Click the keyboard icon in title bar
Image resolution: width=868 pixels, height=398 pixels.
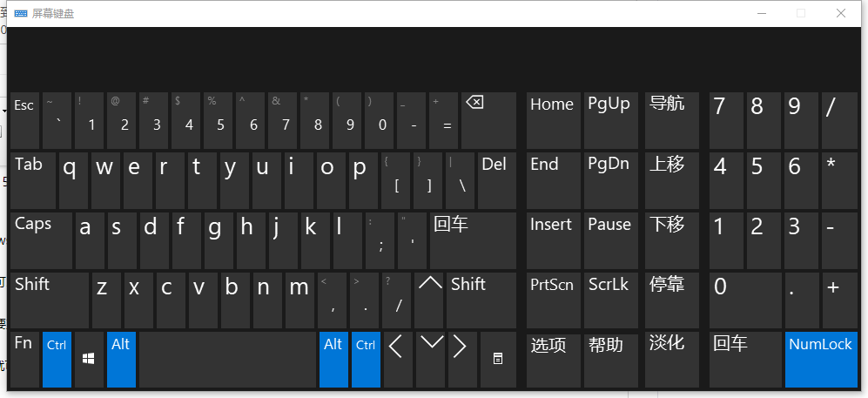(x=20, y=13)
